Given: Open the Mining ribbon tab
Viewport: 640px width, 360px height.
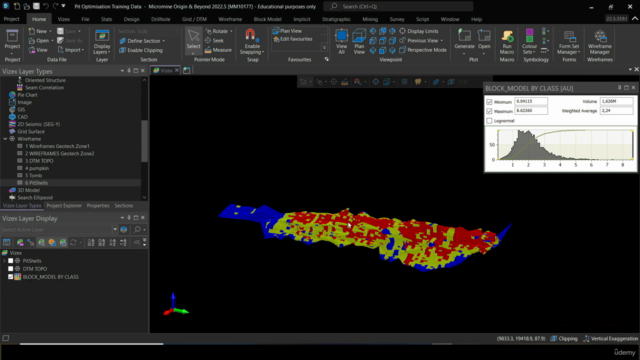Looking at the screenshot, I should (x=370, y=19).
